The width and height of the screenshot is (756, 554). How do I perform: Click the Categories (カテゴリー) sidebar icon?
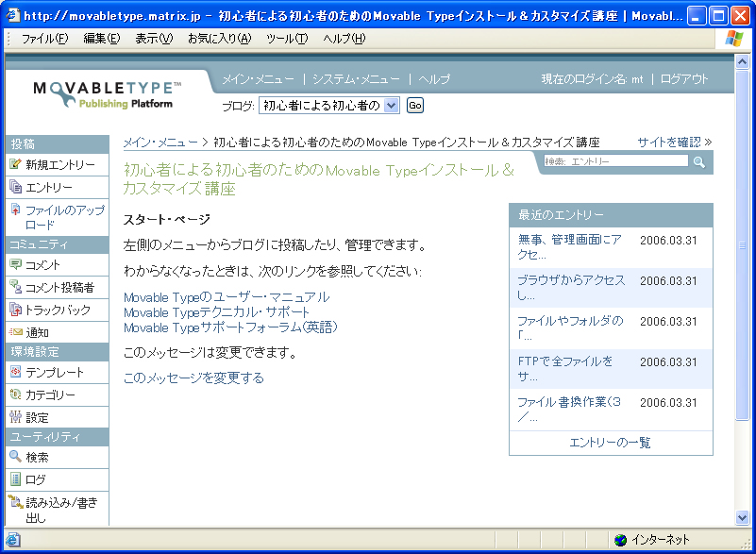[x=15, y=395]
